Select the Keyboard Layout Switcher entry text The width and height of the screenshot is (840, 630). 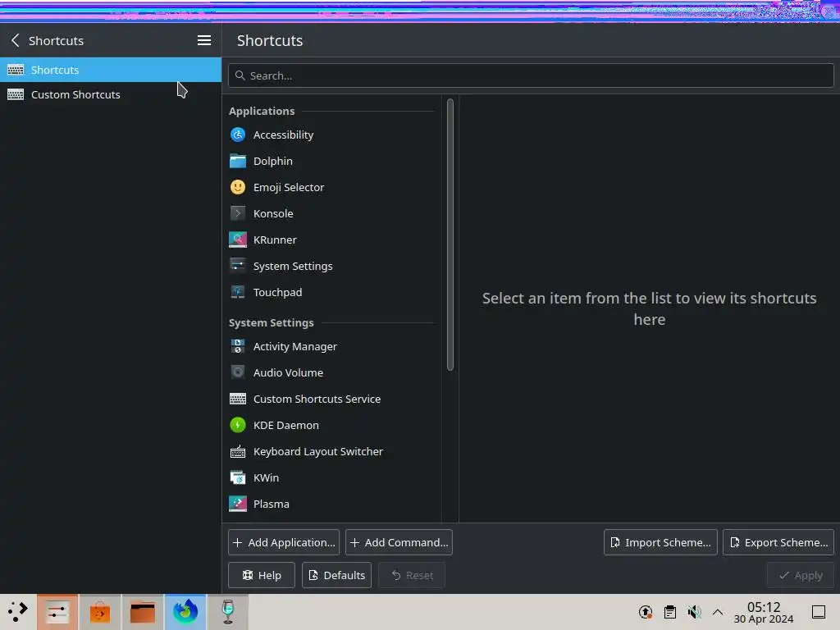[317, 452]
